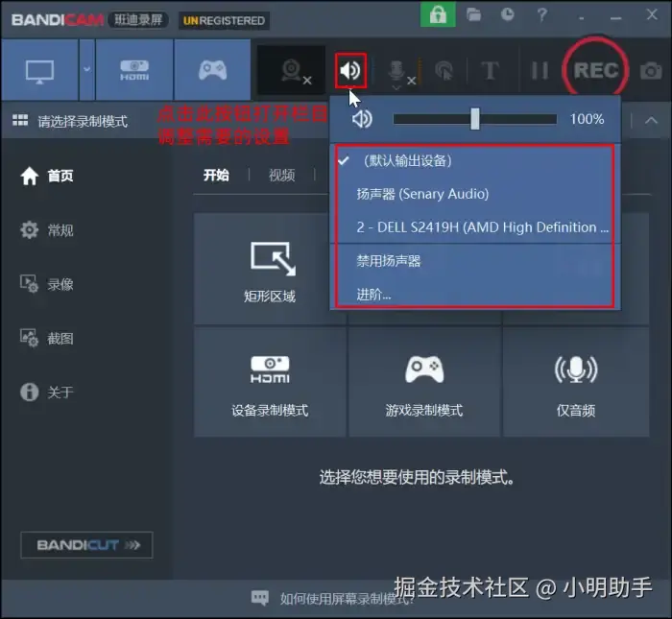Toggle the mouse click effect icon
672x619 pixels.
tap(444, 71)
